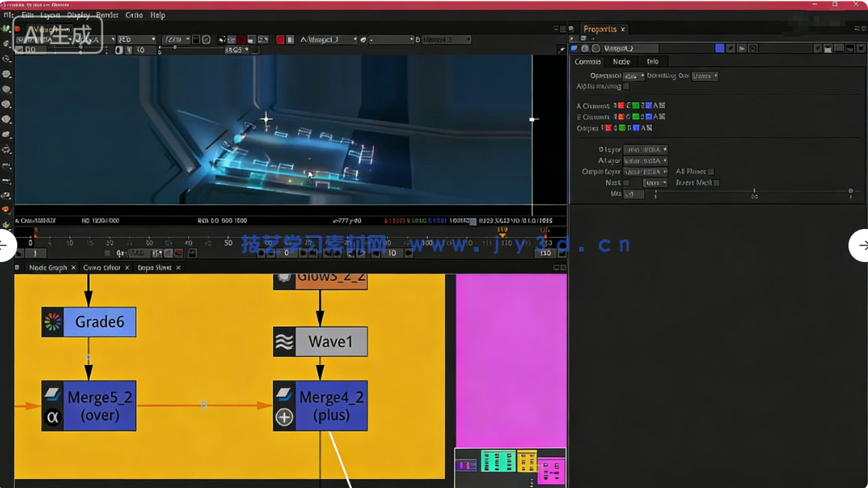
Task: Toggle the Invert Mask checkbox
Action: [716, 182]
